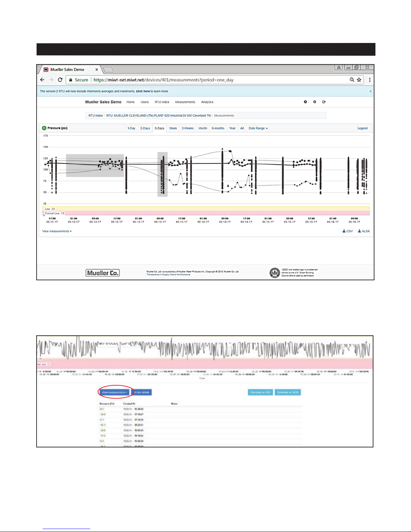Select the 2-Weeks period tab
Screen dimensions: 411x532
(x=188, y=129)
